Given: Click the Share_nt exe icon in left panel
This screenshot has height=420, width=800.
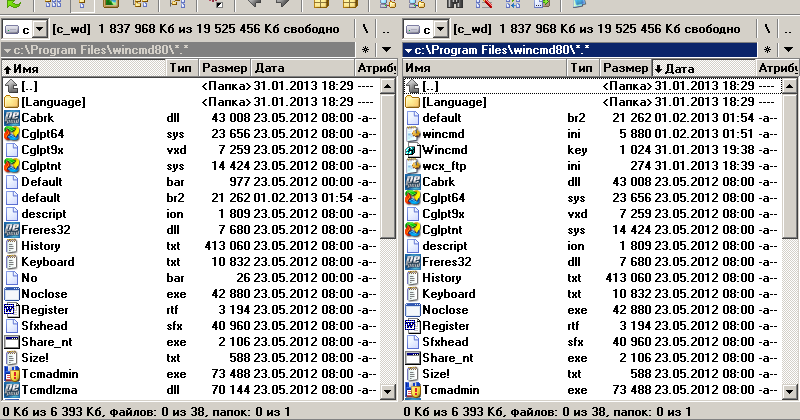Looking at the screenshot, I should point(12,342).
